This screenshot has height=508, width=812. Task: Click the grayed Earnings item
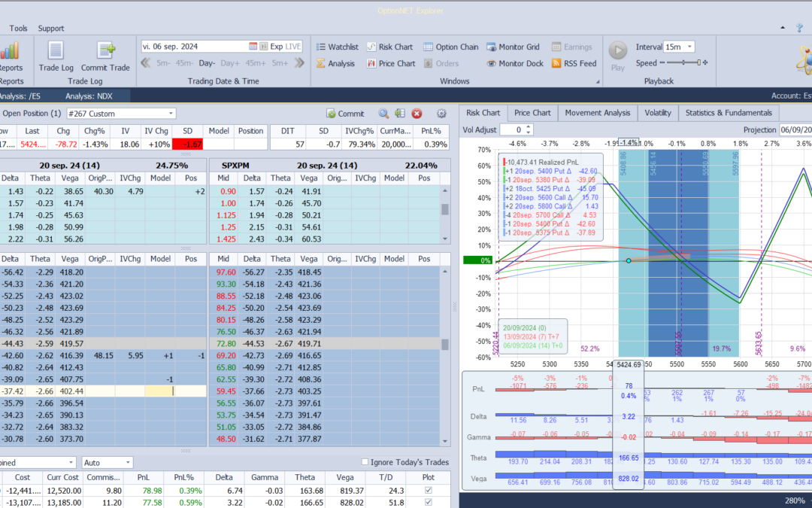571,47
